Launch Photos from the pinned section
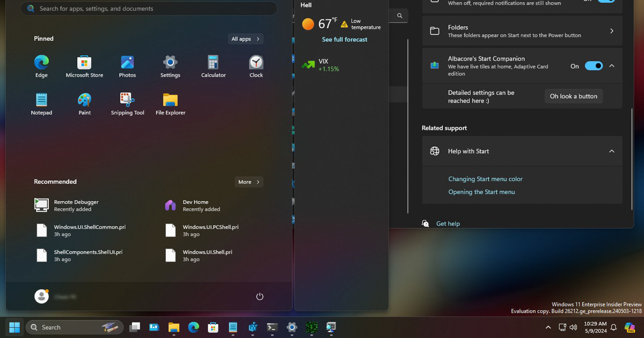 point(127,67)
